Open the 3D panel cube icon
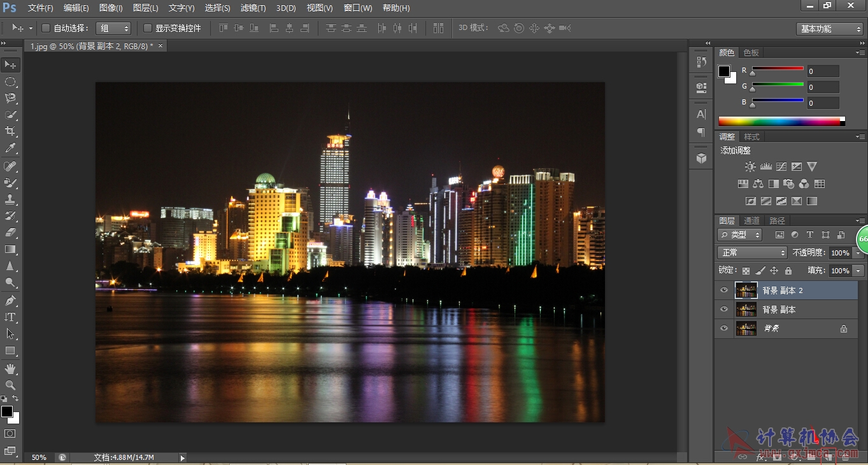The height and width of the screenshot is (465, 868). point(701,158)
